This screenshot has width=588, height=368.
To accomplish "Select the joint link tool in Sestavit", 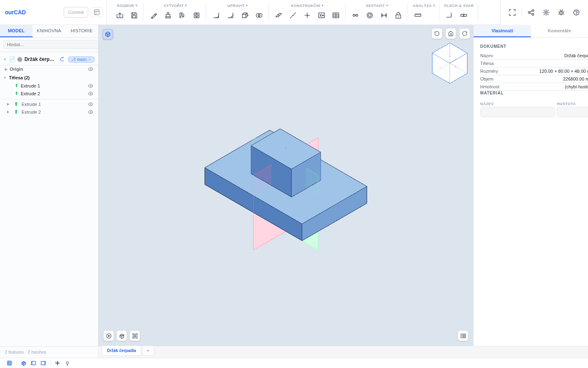I will (x=355, y=16).
